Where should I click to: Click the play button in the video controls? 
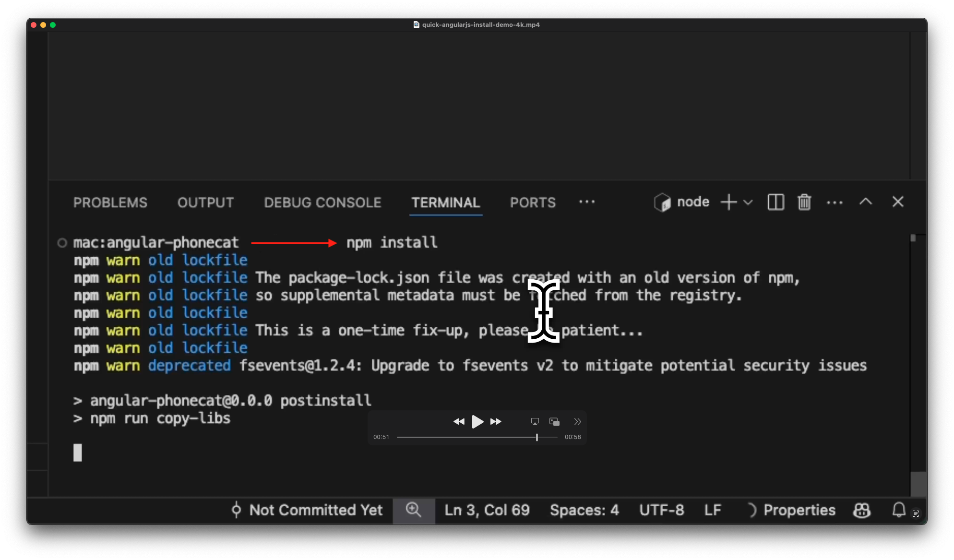pyautogui.click(x=477, y=422)
